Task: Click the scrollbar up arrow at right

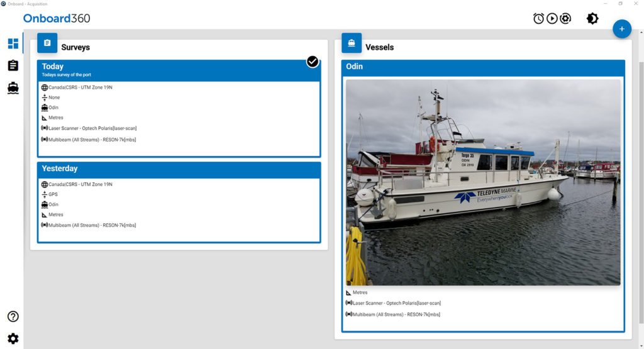Action: 640,33
